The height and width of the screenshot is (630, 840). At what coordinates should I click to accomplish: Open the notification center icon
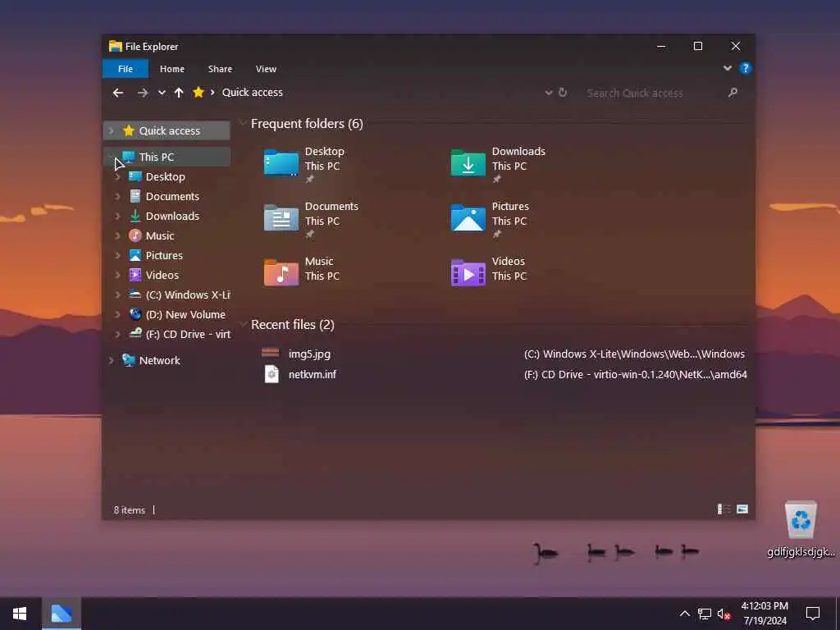[x=813, y=614]
